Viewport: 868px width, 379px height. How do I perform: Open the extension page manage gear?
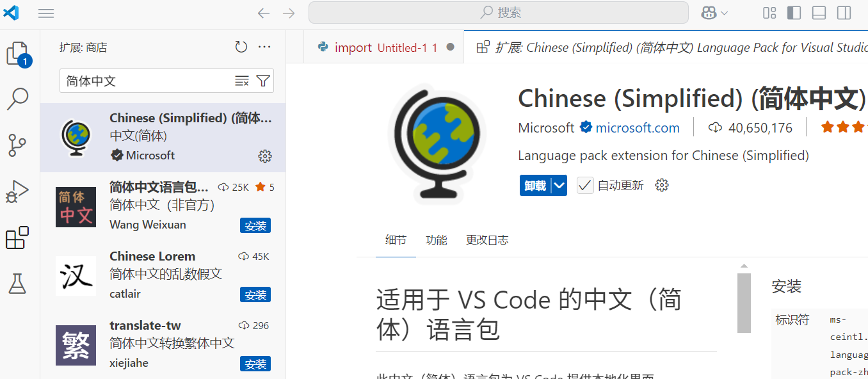click(x=662, y=186)
